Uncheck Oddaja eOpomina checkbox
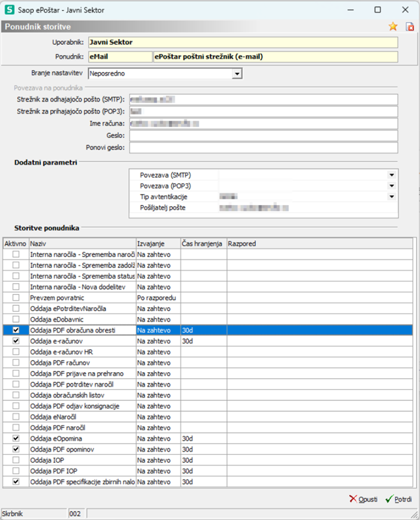The width and height of the screenshot is (420, 520). (x=16, y=439)
